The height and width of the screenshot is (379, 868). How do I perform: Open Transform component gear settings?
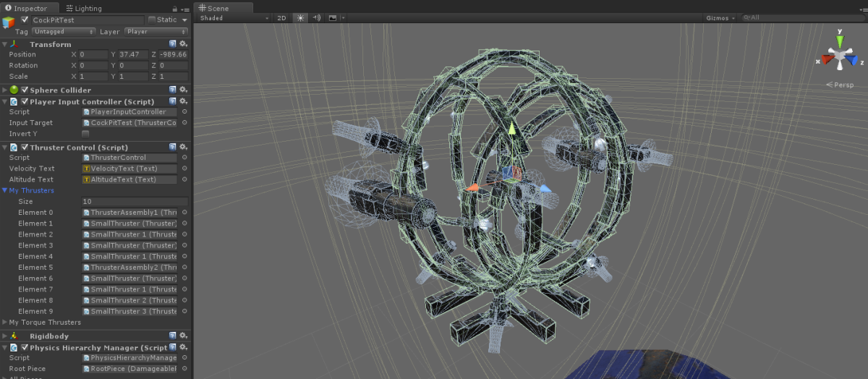[183, 44]
